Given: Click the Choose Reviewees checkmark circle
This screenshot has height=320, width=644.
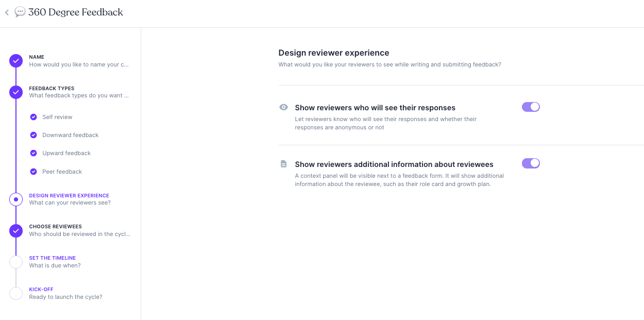Looking at the screenshot, I should pos(16,230).
